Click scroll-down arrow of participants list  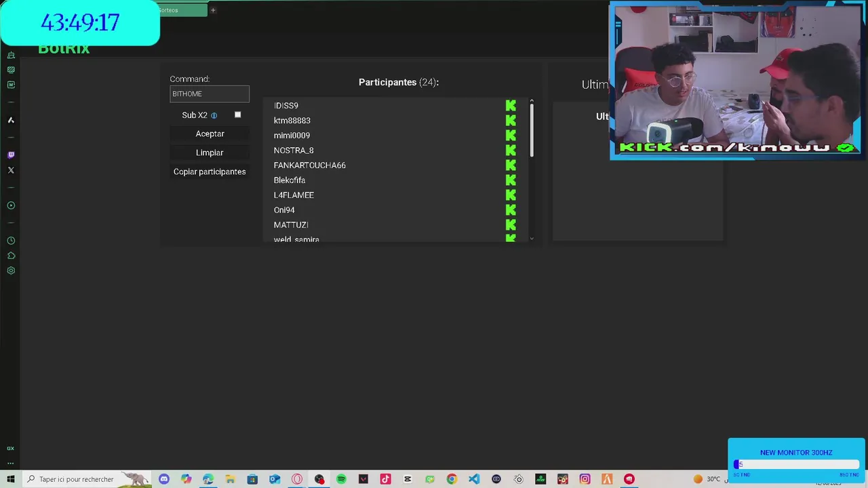click(532, 238)
